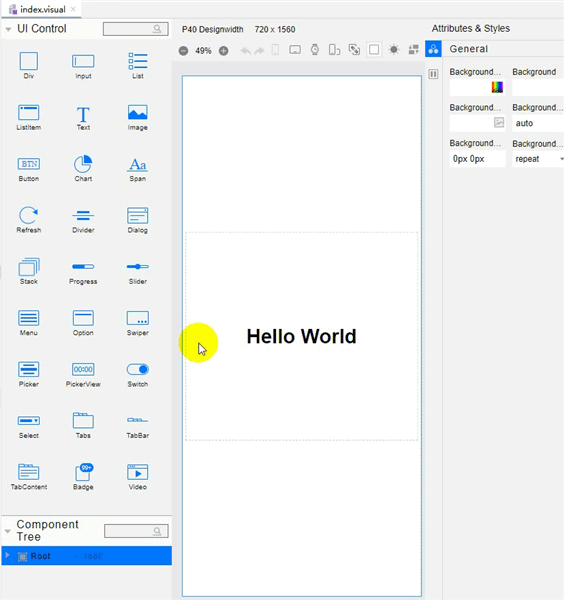Click the Refresh component icon

[29, 215]
